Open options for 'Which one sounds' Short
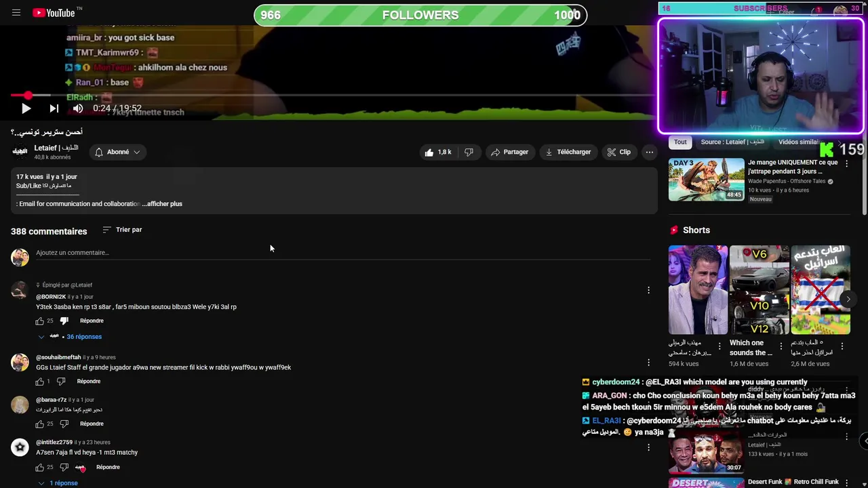Viewport: 868px width, 488px height. click(781, 346)
